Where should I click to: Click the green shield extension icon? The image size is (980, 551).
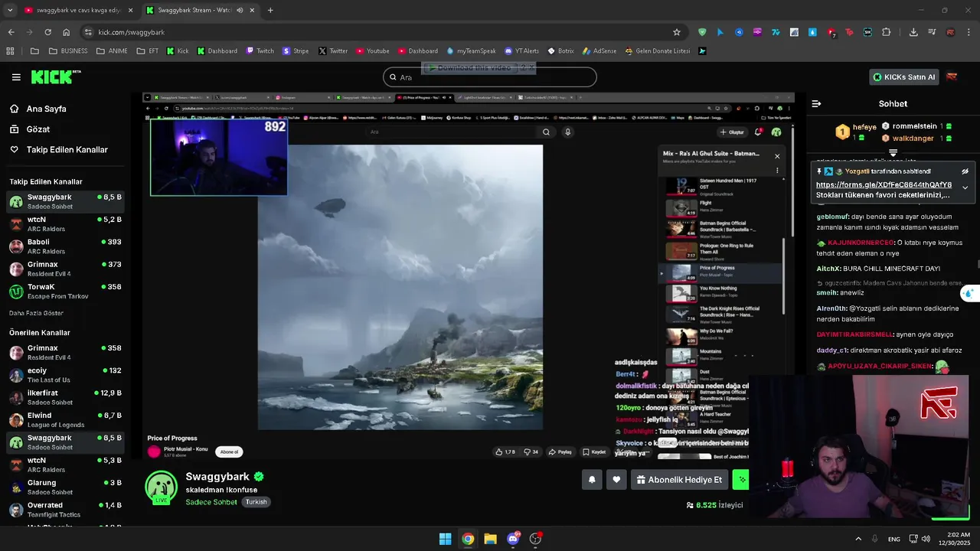tap(702, 32)
